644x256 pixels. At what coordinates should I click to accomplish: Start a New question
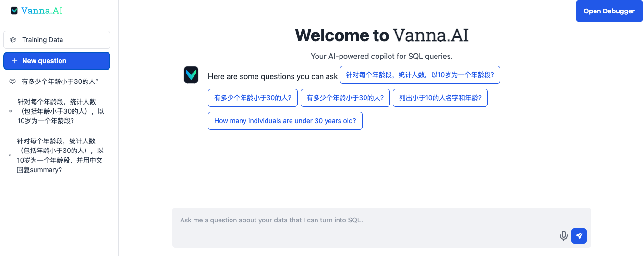[57, 61]
